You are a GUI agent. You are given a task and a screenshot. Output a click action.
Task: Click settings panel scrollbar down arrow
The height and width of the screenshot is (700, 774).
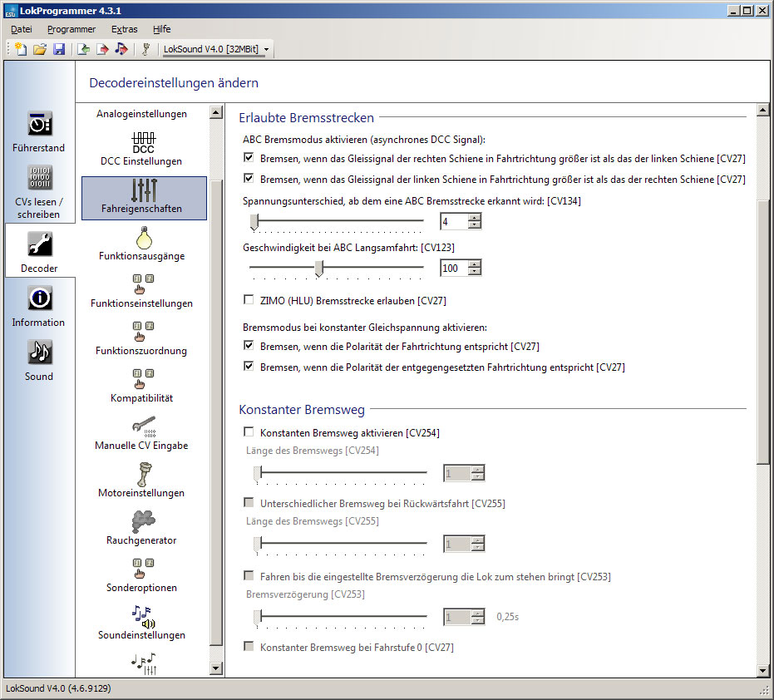(x=763, y=670)
